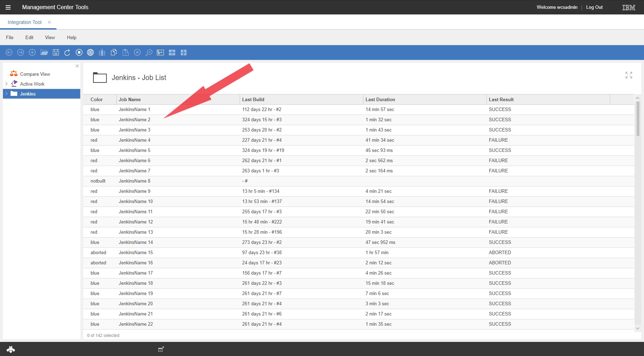Select the Jenkins item in explorer tree
The image size is (644, 356).
point(42,94)
